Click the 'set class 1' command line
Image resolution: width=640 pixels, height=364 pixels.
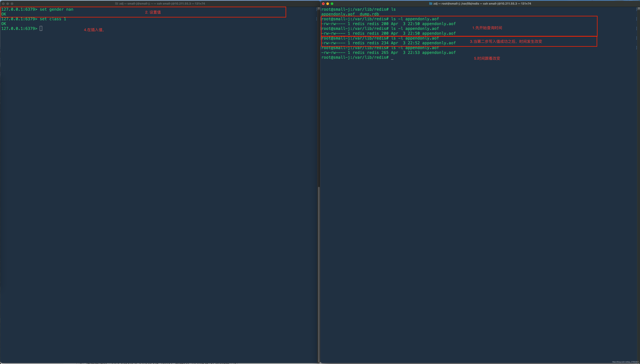point(34,19)
